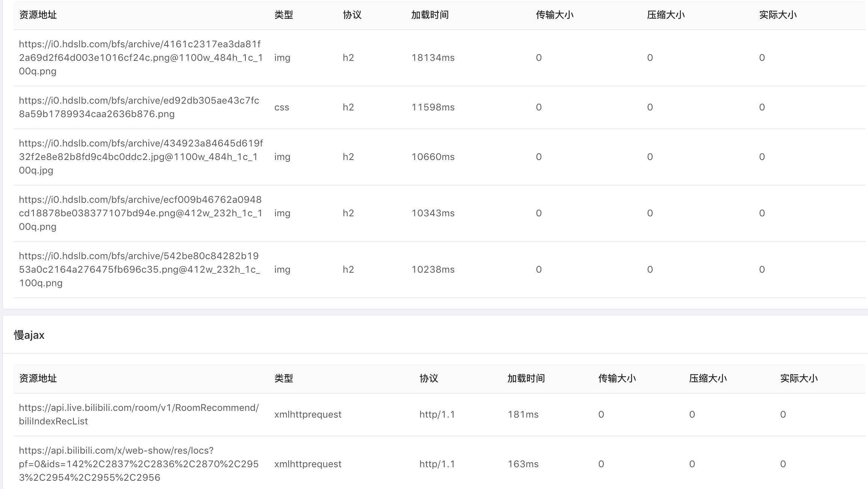Open URL containing 434923a84645d619f jpg

[x=141, y=157]
